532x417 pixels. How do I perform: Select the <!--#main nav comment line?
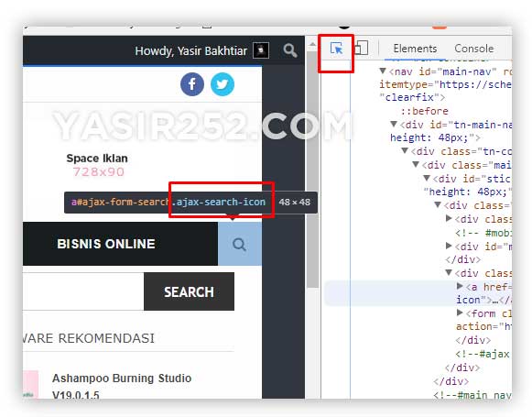[x=472, y=395]
